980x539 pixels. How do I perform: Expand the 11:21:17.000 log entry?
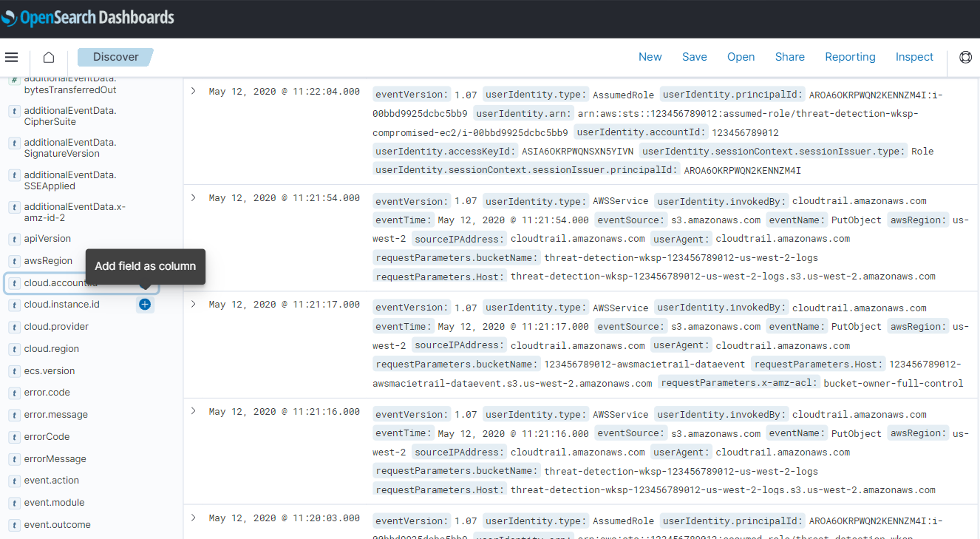click(x=194, y=305)
